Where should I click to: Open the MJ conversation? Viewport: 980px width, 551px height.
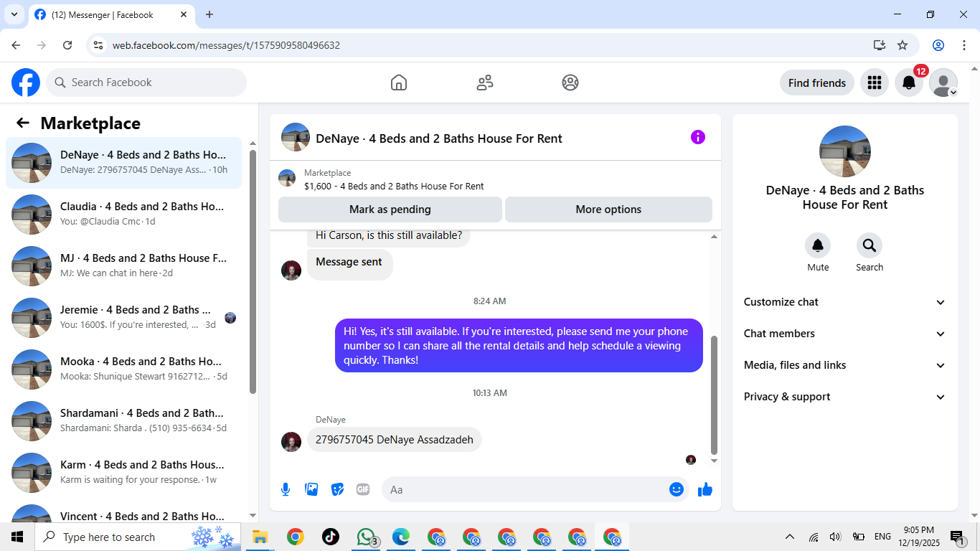tap(123, 266)
